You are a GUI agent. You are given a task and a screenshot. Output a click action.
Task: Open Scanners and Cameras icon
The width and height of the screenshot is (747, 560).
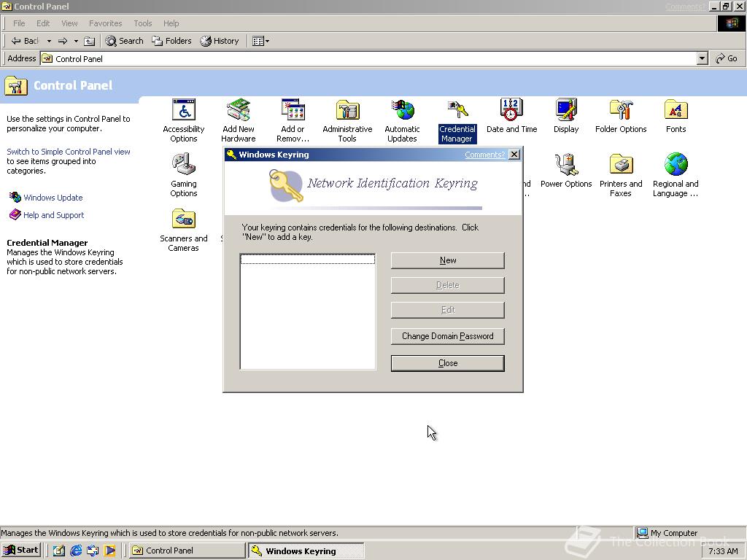[x=183, y=230]
